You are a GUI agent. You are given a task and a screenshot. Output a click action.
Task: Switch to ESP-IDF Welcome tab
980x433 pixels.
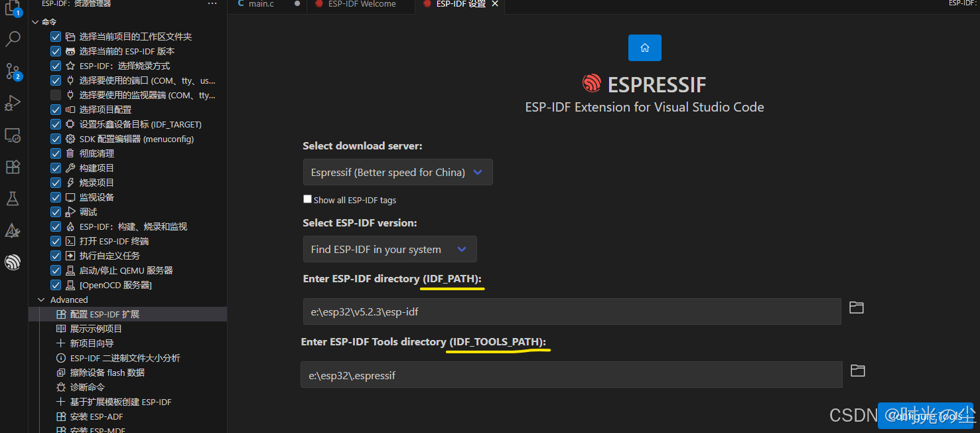[362, 4]
